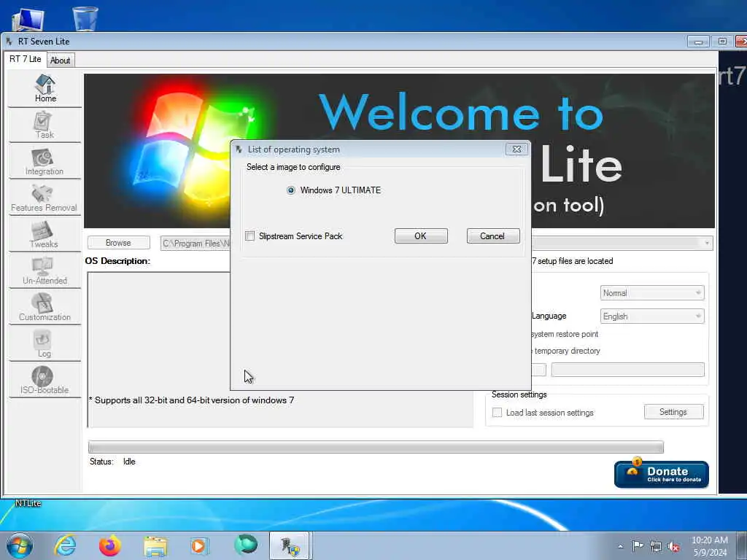Open the Customization sidebar icon
This screenshot has height=560, width=747.
44,308
